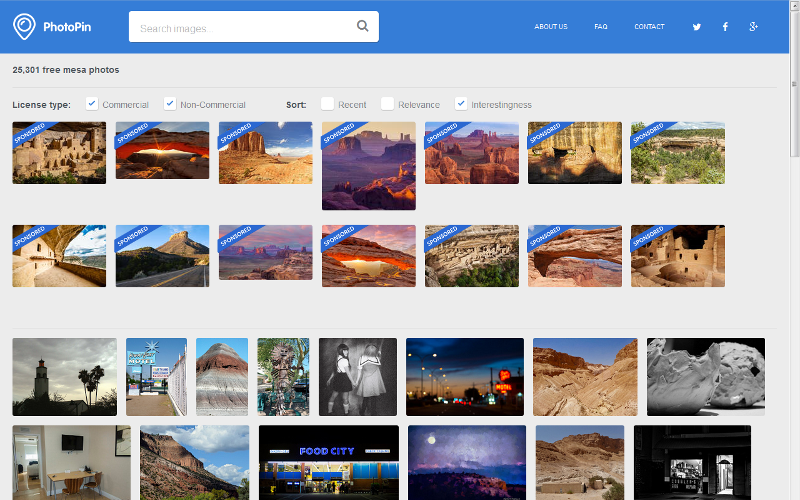Enable the Recent sort checkbox
Screen dimensions: 800x500
[327, 104]
